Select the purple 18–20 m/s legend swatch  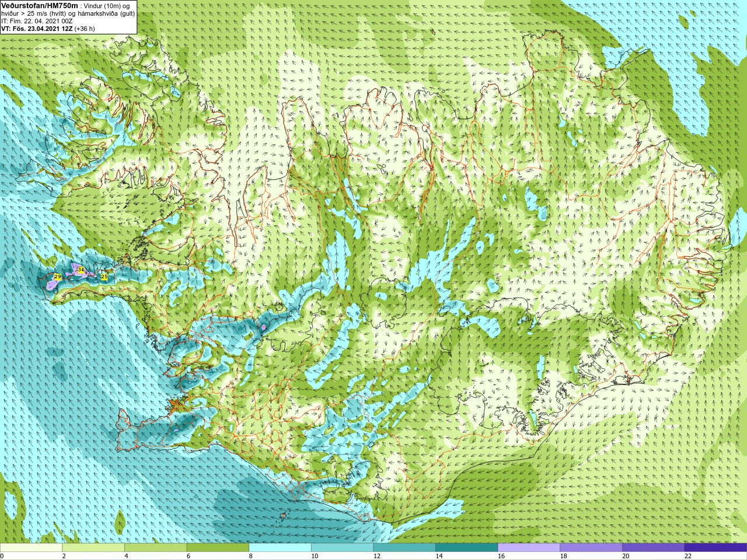(x=591, y=548)
